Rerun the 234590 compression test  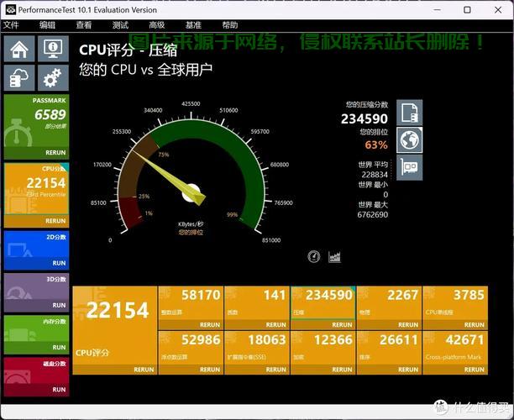pos(342,325)
